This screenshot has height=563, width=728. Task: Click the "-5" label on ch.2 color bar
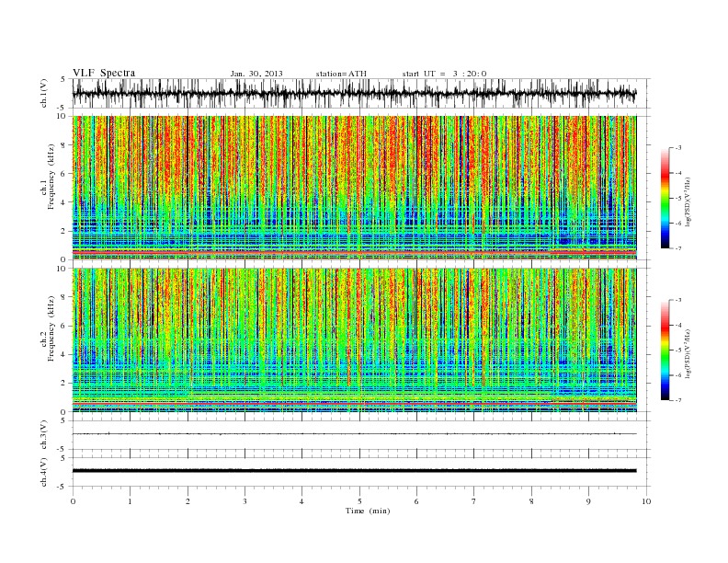pyautogui.click(x=677, y=350)
